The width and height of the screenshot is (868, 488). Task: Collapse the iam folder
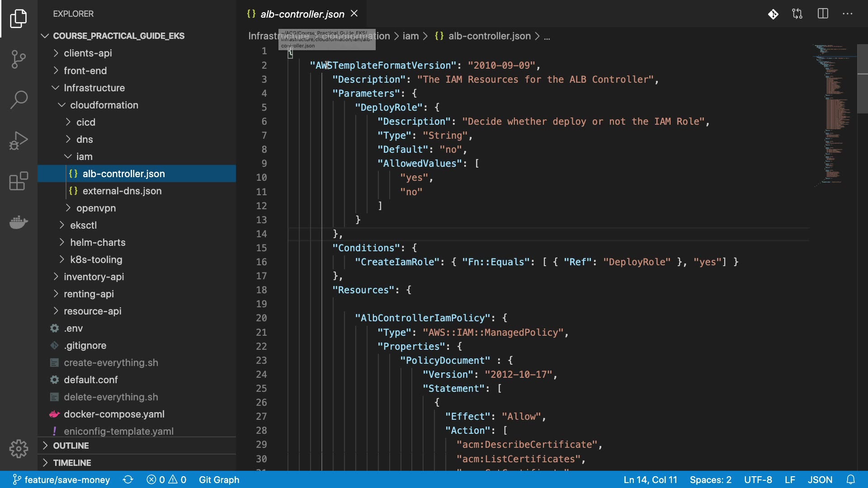point(84,157)
